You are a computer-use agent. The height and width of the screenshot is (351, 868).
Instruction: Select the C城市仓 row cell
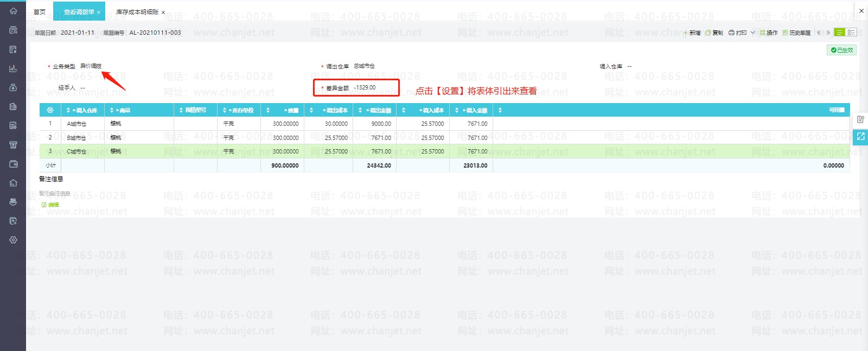click(82, 151)
